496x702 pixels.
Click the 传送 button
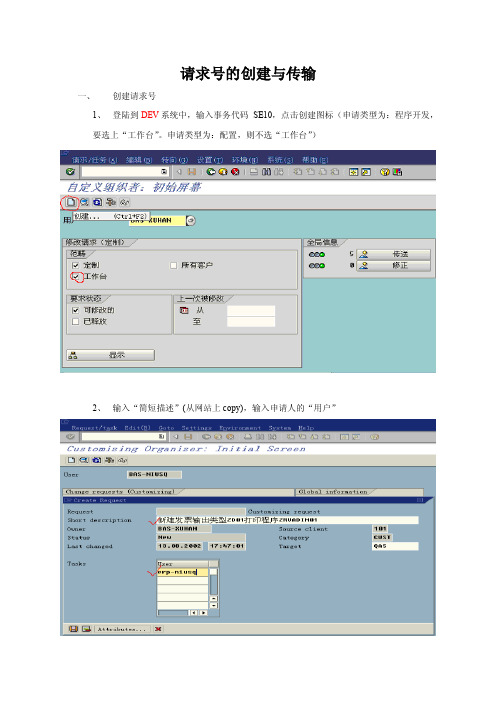click(393, 254)
